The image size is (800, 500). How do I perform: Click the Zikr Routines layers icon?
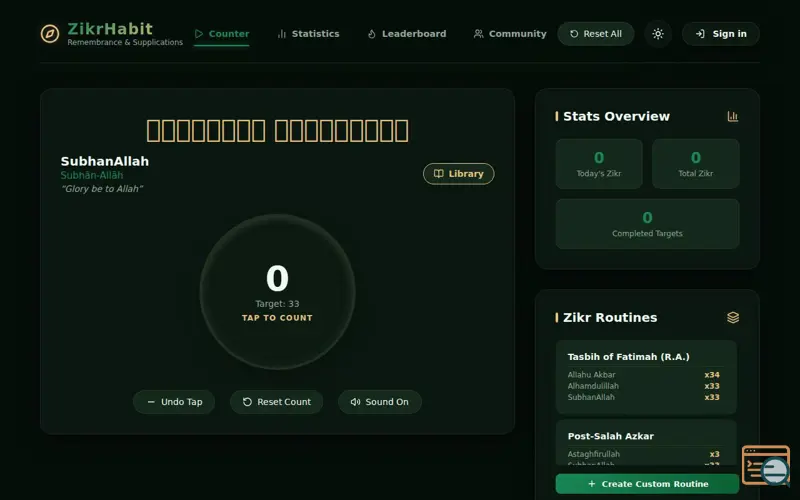coord(733,317)
